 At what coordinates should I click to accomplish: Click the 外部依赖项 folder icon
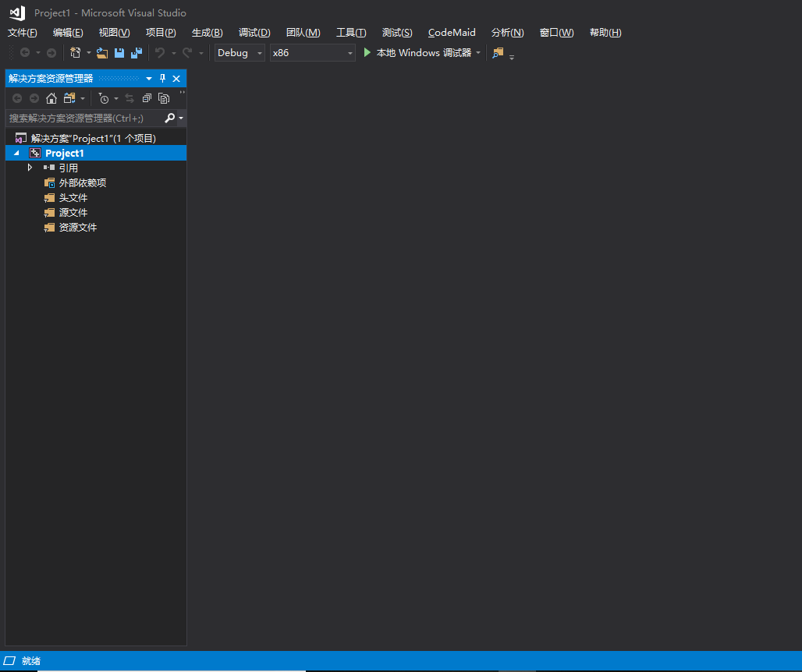[x=50, y=183]
